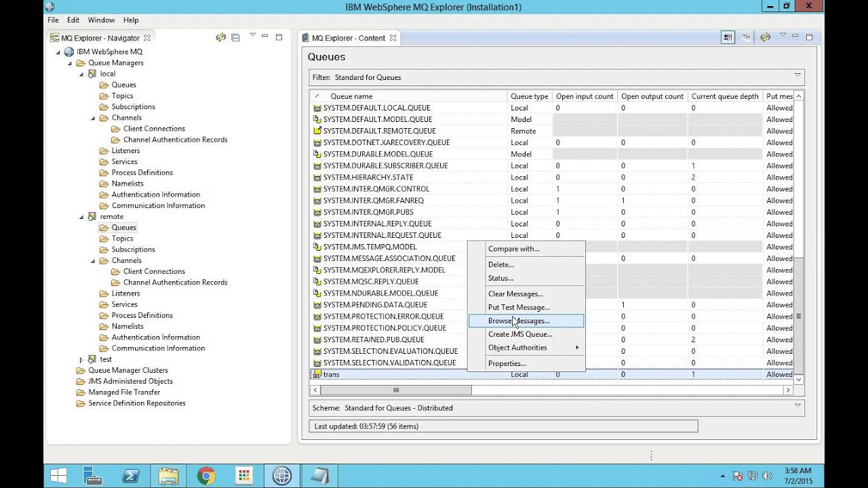Click the network icon in system tray
Screen dimensions: 868x488
pyautogui.click(x=753, y=476)
